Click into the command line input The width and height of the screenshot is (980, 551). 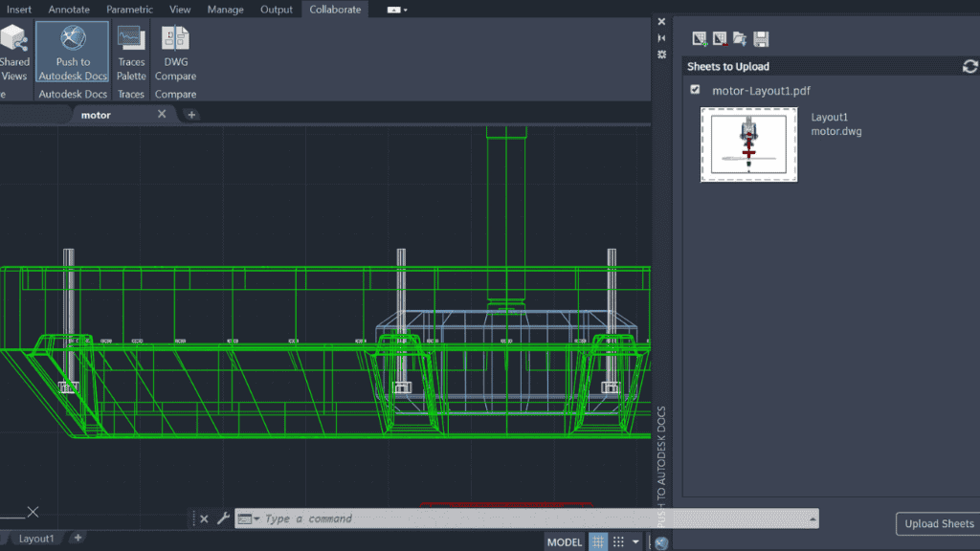(525, 518)
